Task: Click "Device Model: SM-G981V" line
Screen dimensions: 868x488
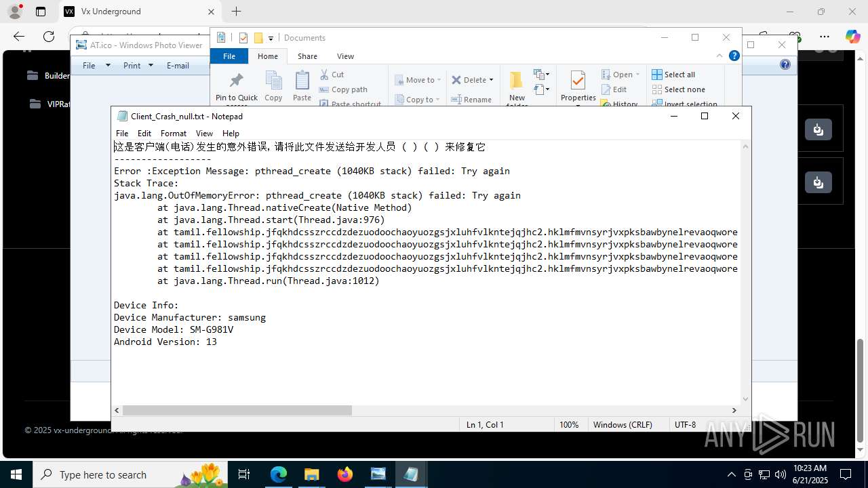Action: [x=174, y=329]
